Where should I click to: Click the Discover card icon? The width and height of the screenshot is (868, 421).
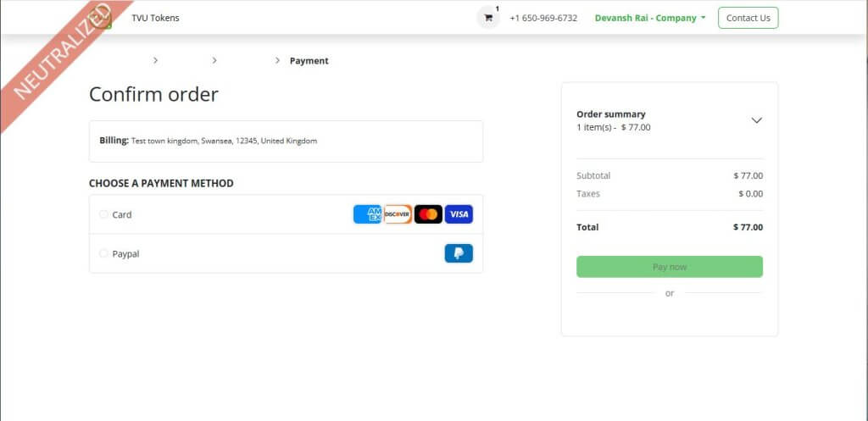[x=398, y=214]
